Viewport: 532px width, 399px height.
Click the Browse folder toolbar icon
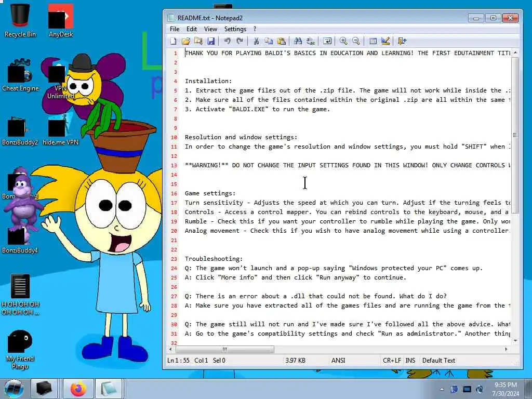coord(198,41)
